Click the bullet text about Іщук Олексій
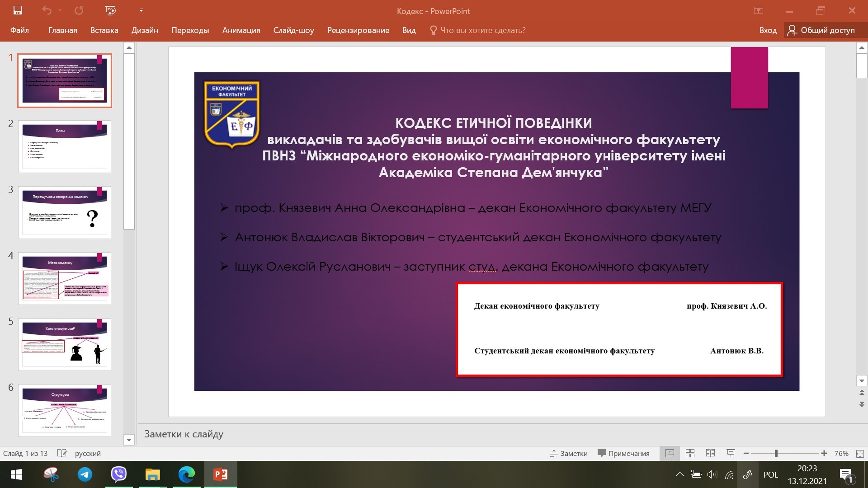 tap(471, 267)
